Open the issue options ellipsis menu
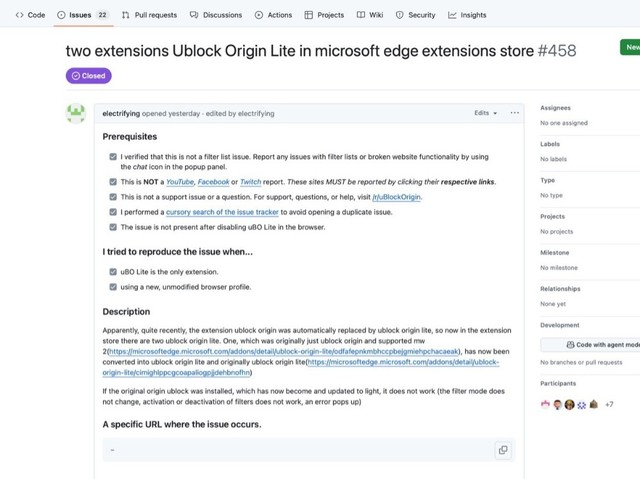This screenshot has height=479, width=640. [515, 113]
